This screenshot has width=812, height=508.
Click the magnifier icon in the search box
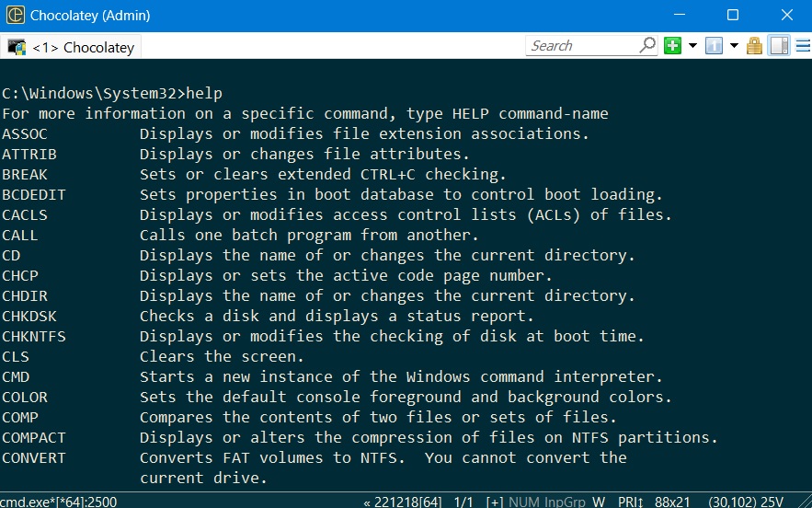pos(647,46)
